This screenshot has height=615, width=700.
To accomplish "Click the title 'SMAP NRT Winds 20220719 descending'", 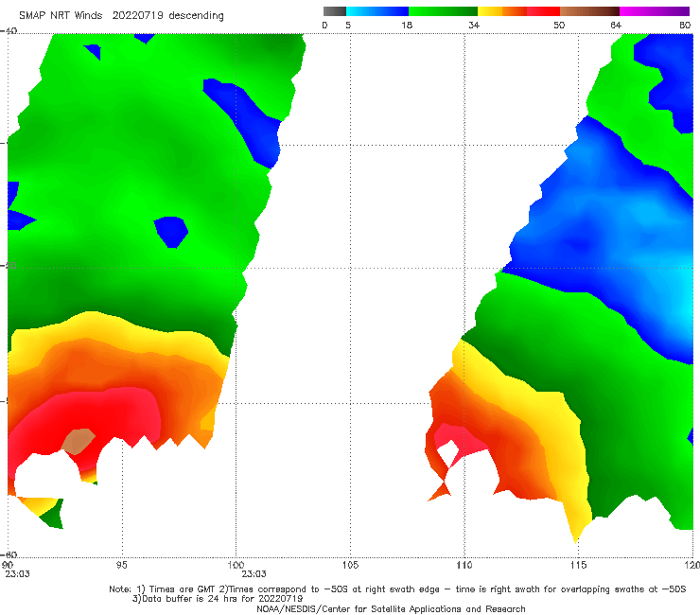I will [x=121, y=16].
